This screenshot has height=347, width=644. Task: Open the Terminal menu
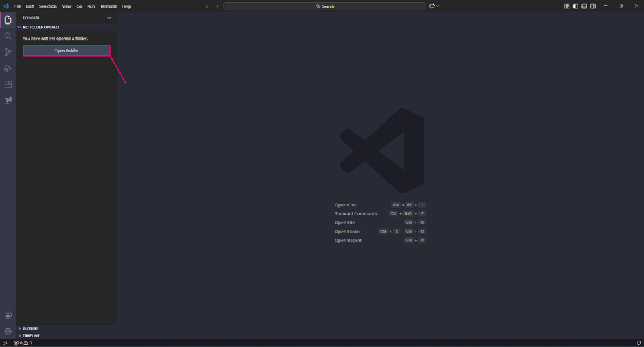108,6
